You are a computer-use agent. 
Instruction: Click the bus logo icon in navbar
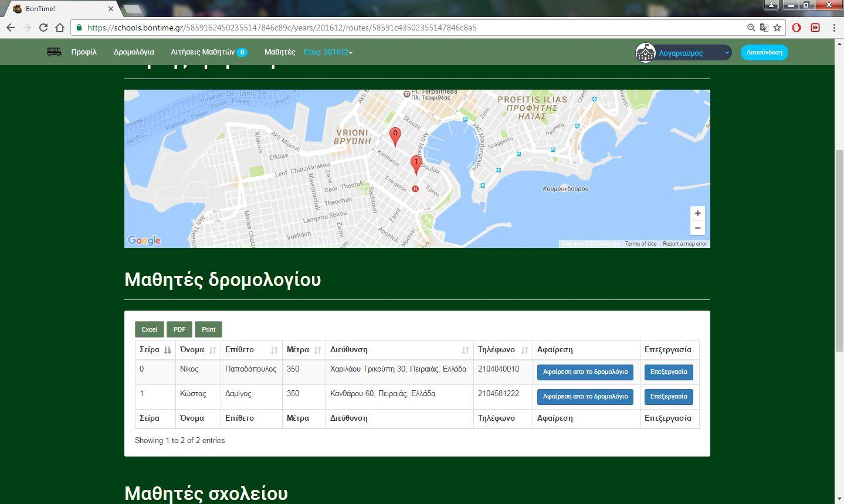[x=54, y=52]
